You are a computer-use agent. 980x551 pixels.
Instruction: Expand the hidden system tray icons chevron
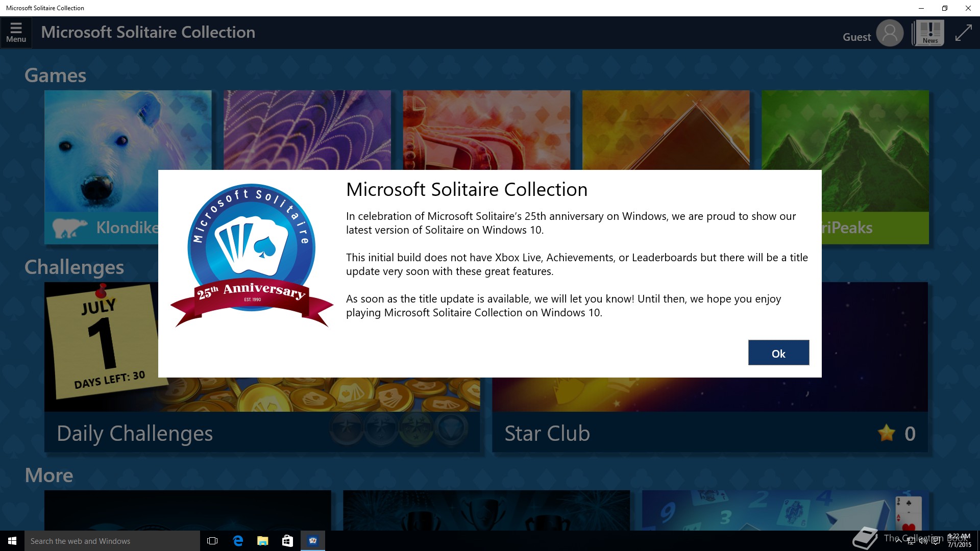tap(898, 541)
